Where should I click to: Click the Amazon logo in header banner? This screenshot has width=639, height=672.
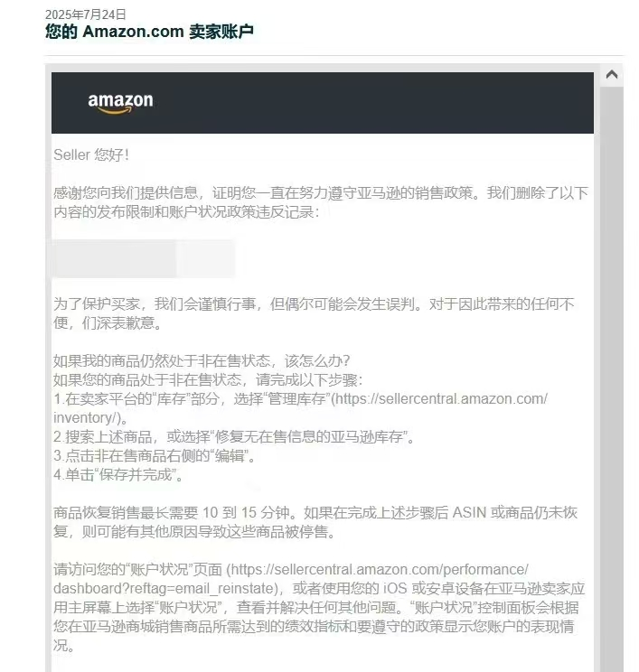120,103
